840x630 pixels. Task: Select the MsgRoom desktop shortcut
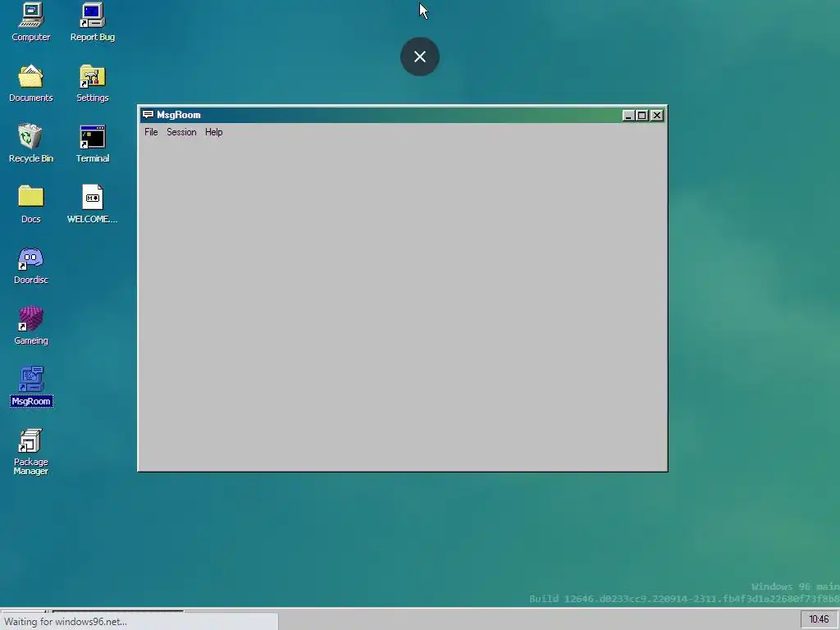click(31, 386)
